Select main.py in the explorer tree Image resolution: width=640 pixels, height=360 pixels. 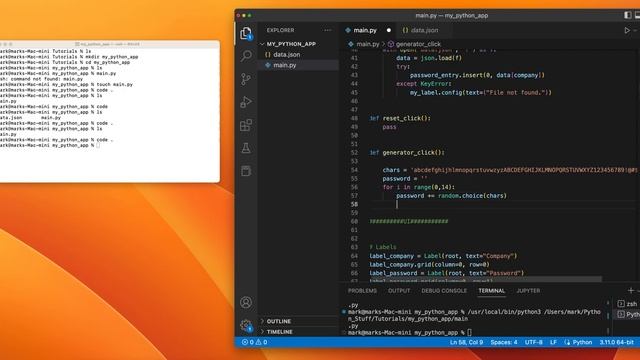pos(284,65)
